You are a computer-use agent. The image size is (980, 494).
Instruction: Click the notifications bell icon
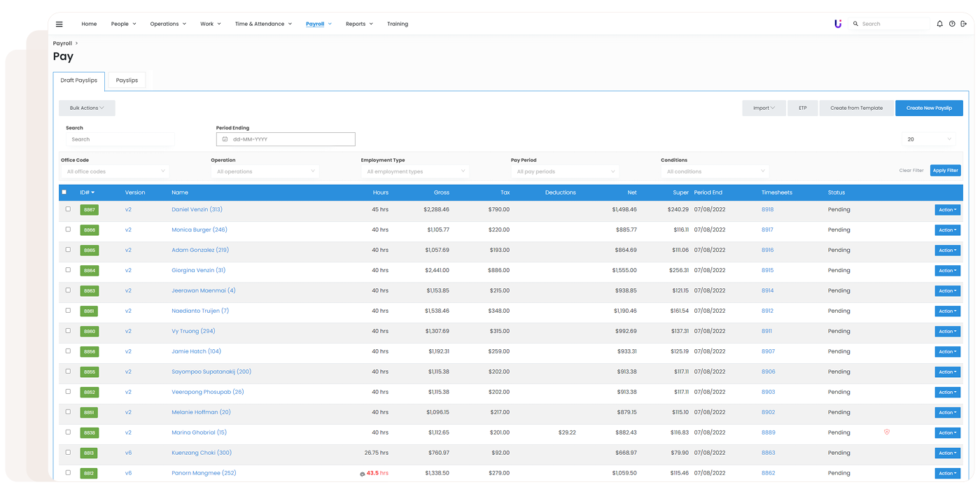coord(939,24)
